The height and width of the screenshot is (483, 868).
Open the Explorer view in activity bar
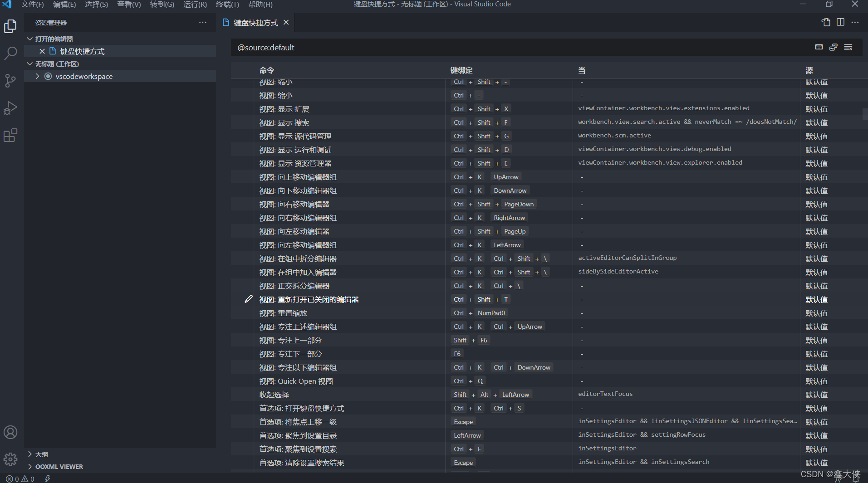[x=10, y=26]
